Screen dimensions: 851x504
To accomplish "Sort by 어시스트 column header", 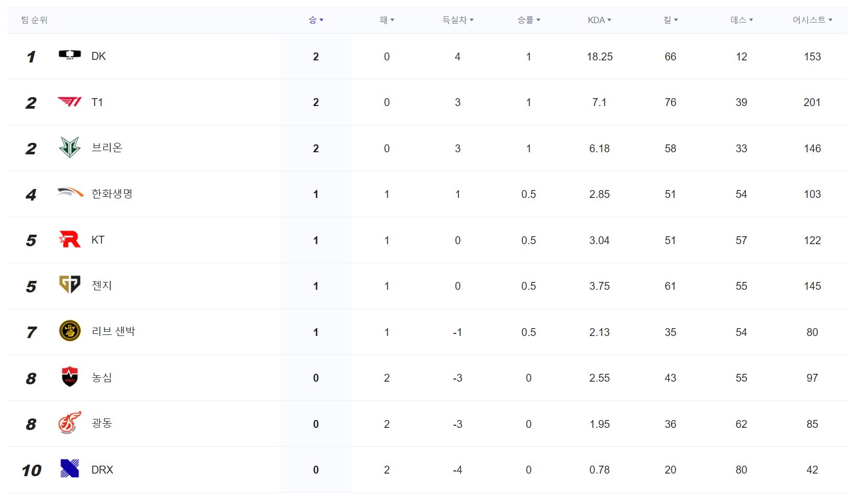I will tap(812, 20).
